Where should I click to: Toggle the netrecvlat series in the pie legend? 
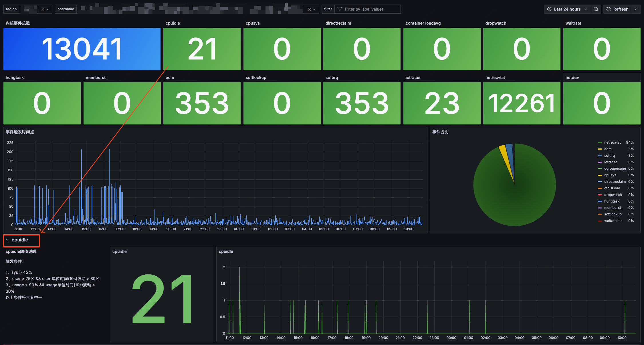(612, 142)
